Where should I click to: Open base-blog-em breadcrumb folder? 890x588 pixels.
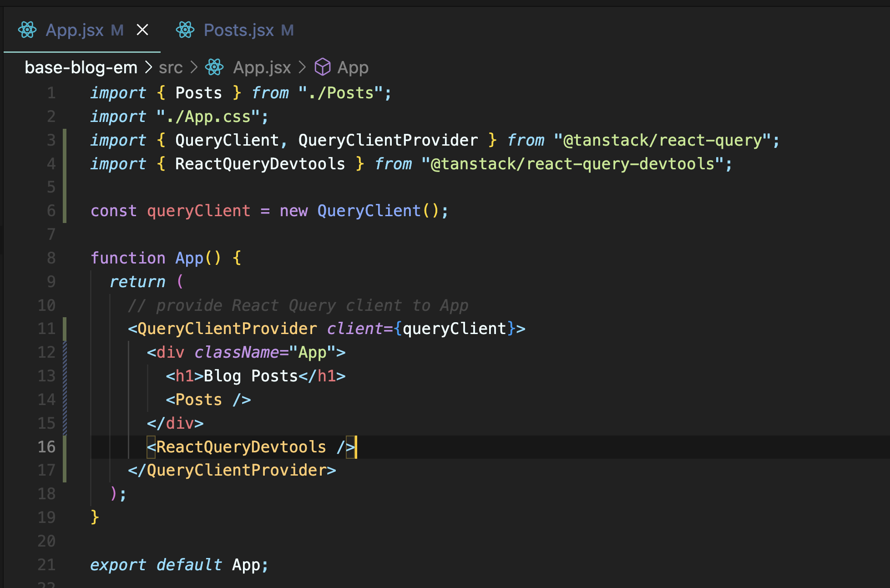coord(81,67)
